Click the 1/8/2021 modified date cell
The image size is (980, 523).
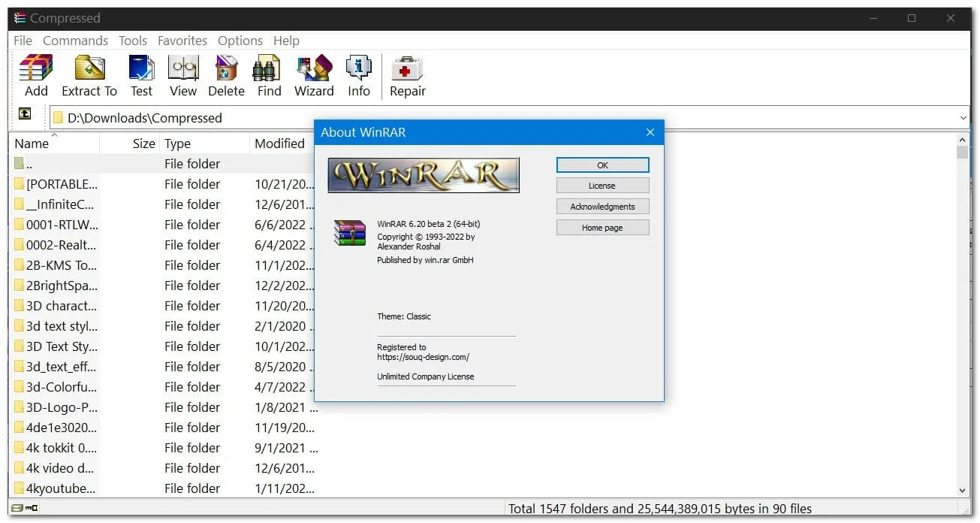pyautogui.click(x=285, y=407)
